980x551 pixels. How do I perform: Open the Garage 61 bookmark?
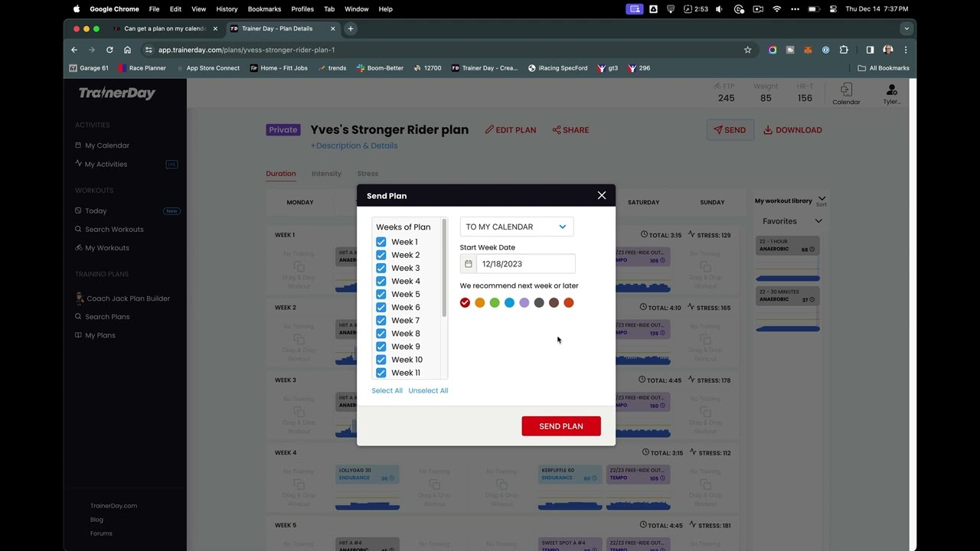click(x=89, y=68)
